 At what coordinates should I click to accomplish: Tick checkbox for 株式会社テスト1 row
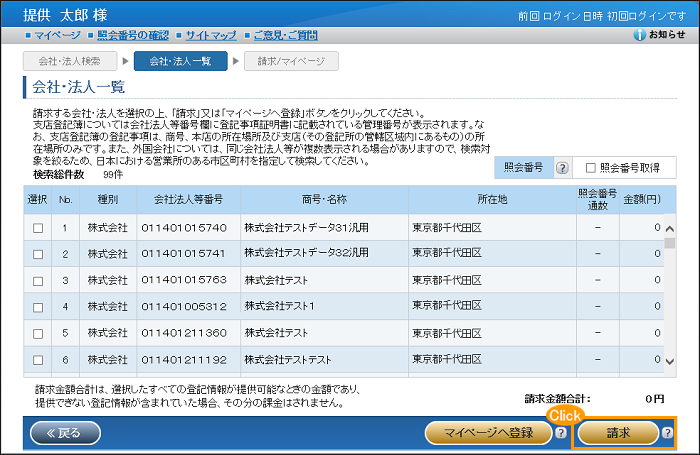38,307
